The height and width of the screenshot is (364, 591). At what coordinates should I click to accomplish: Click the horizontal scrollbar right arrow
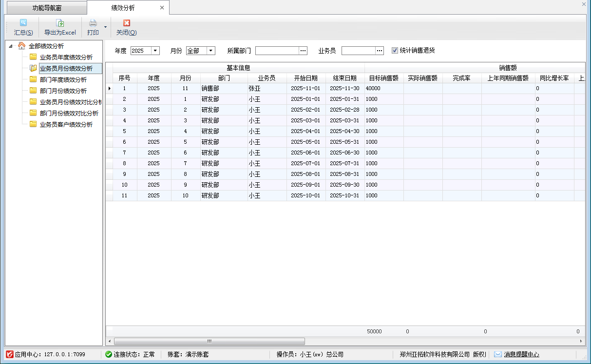click(581, 341)
